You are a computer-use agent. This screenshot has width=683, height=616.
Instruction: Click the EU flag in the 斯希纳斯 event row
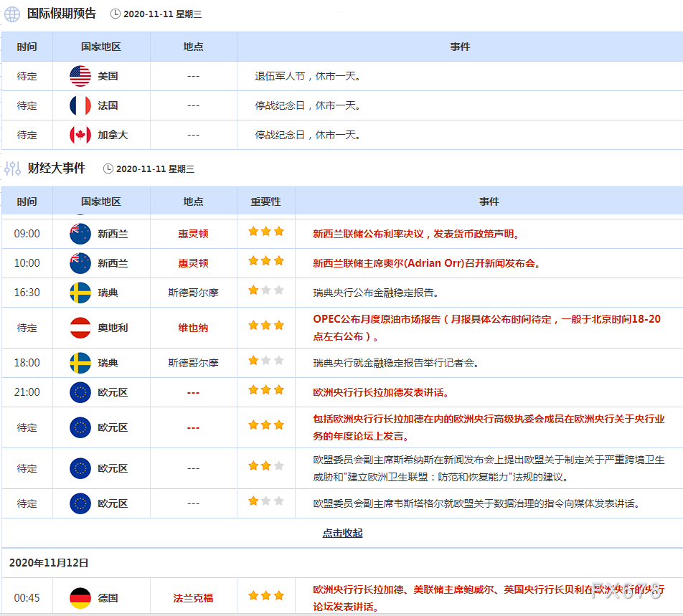click(80, 468)
